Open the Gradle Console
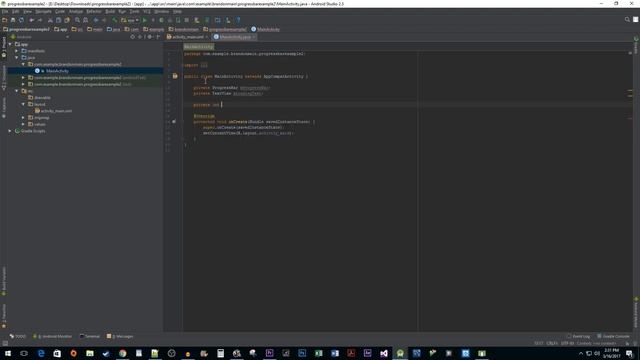Screen dimensions: 640x360 [x=613, y=336]
